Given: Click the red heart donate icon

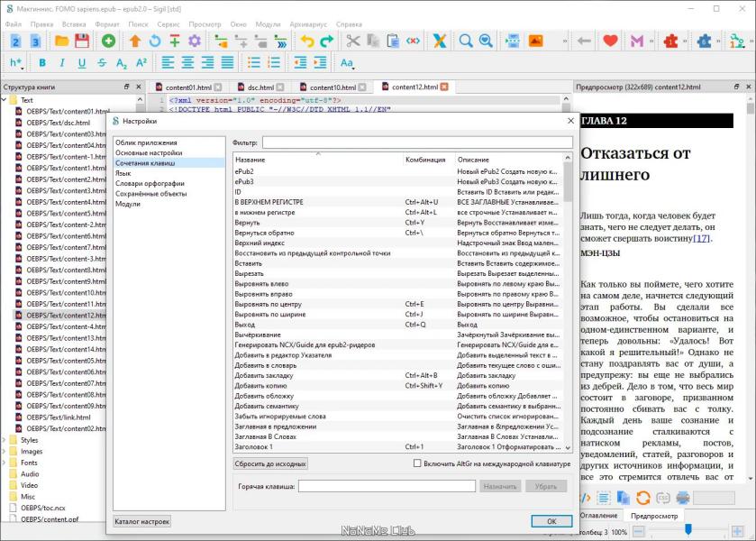Looking at the screenshot, I should click(610, 41).
